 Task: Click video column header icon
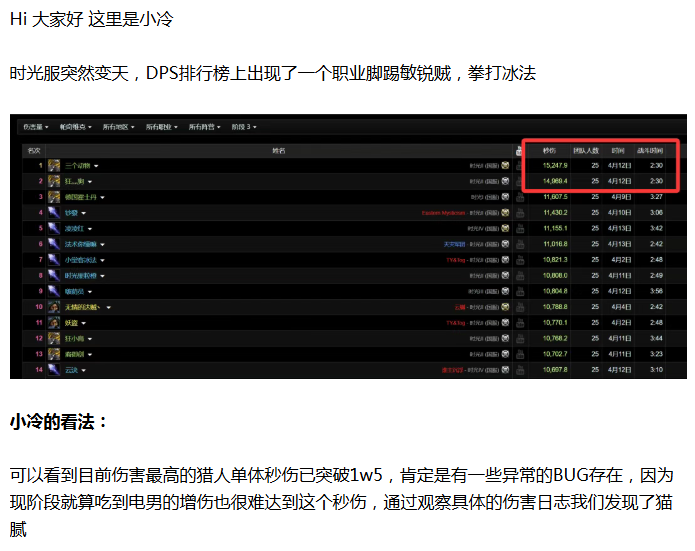(521, 150)
